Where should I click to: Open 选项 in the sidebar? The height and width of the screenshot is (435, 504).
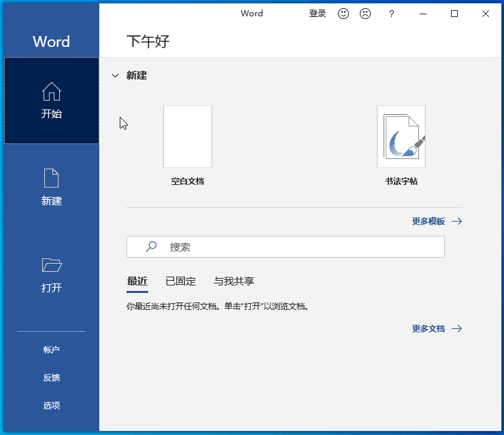[52, 405]
